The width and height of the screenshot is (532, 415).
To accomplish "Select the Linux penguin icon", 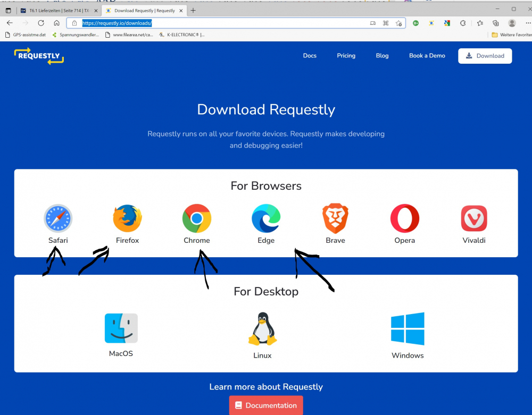I will pos(263,328).
